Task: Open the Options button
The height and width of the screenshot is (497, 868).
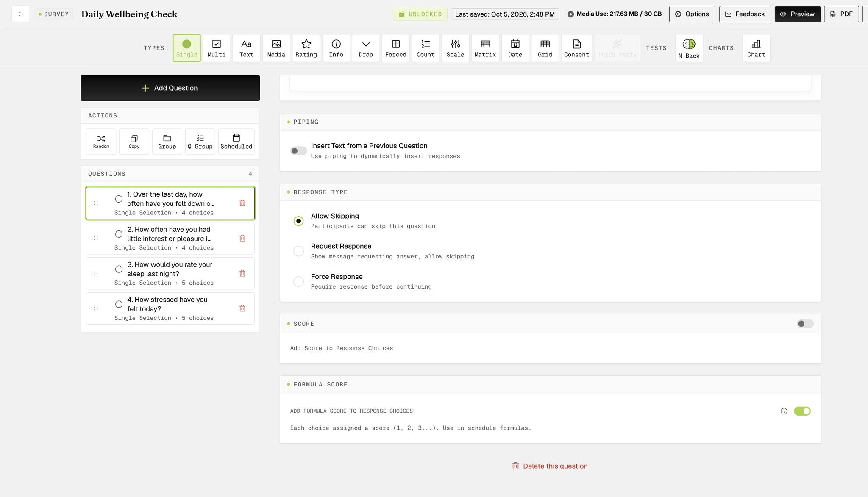Action: [x=692, y=14]
